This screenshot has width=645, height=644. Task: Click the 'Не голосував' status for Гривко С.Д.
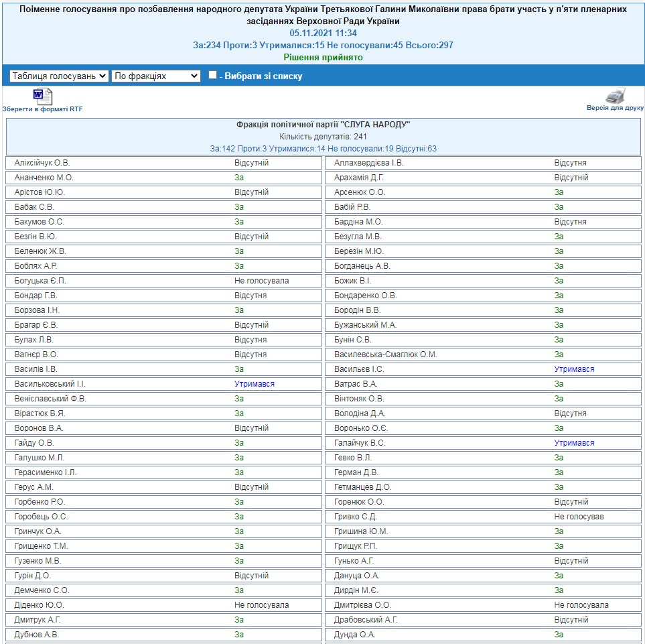pyautogui.click(x=579, y=517)
